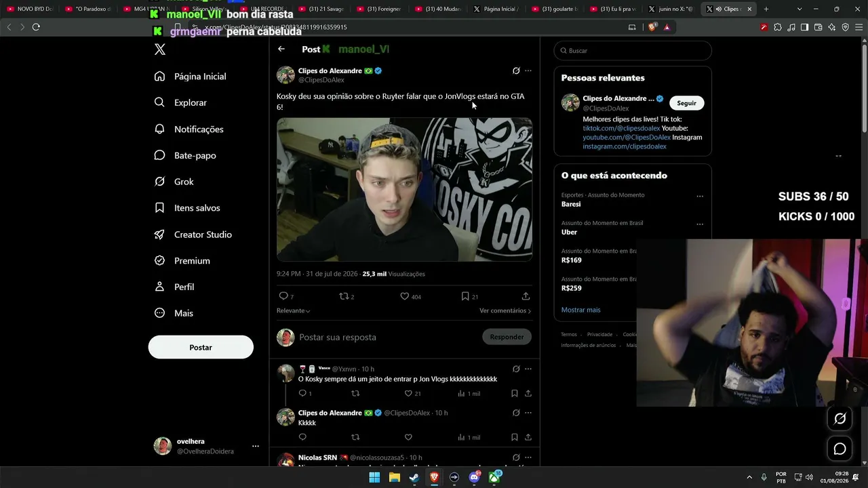Open the X logo home icon
868x488 pixels.
click(160, 49)
